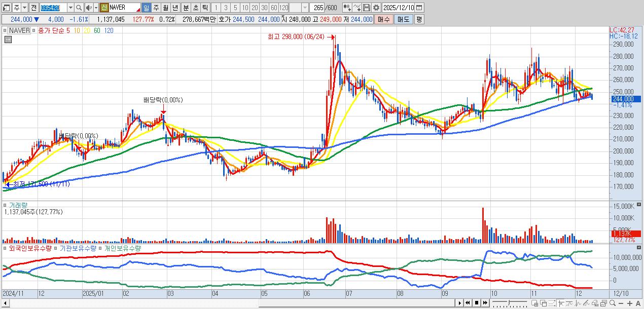
Task: Click the eraser with bars icon
Action: [595, 303]
